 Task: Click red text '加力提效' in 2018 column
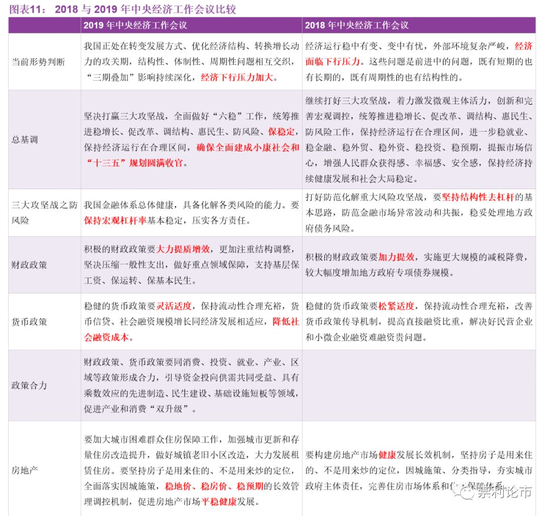tap(396, 257)
